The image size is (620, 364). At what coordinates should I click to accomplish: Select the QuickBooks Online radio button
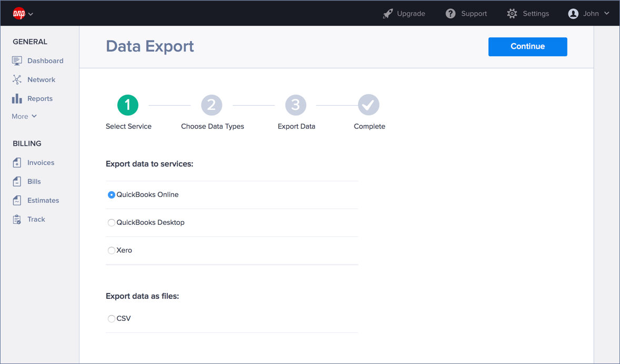click(111, 195)
